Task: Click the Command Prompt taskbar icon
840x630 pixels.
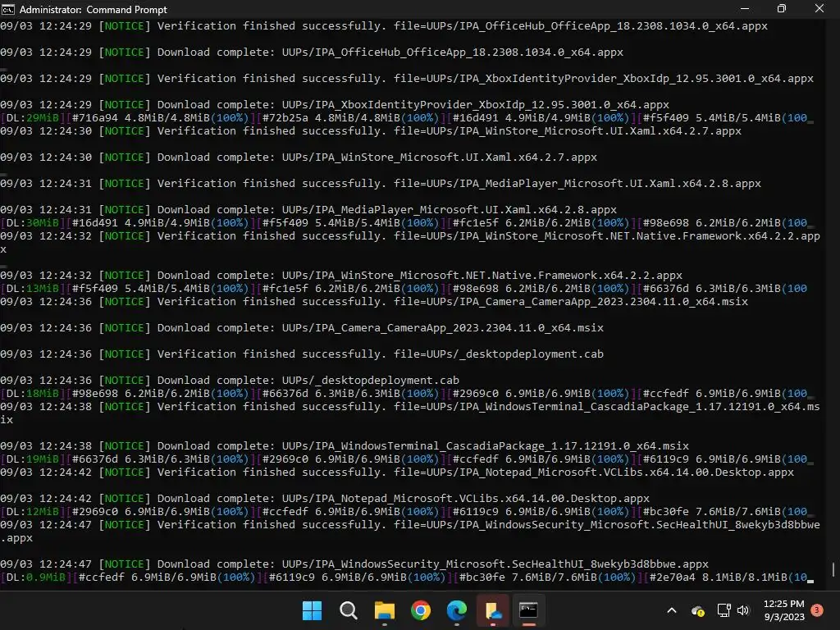Action: tap(529, 610)
